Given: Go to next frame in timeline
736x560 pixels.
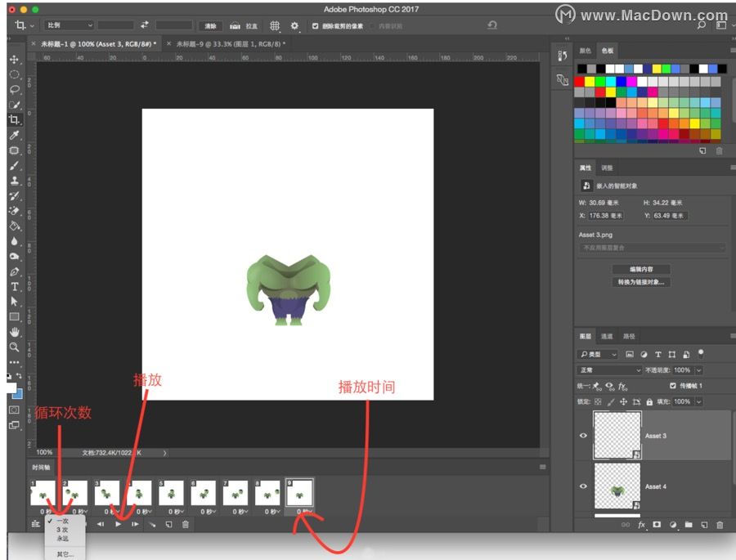Looking at the screenshot, I should click(135, 524).
